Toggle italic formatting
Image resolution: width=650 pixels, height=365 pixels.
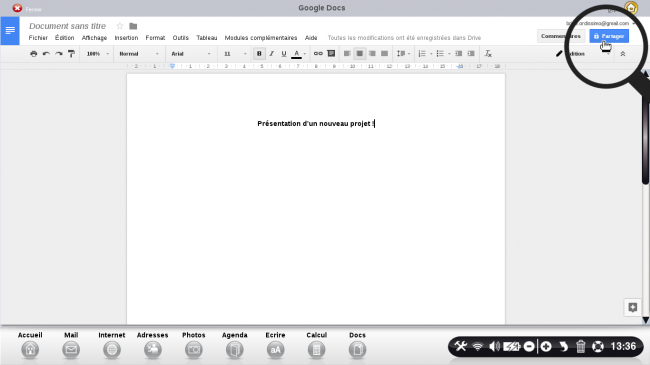click(x=272, y=54)
